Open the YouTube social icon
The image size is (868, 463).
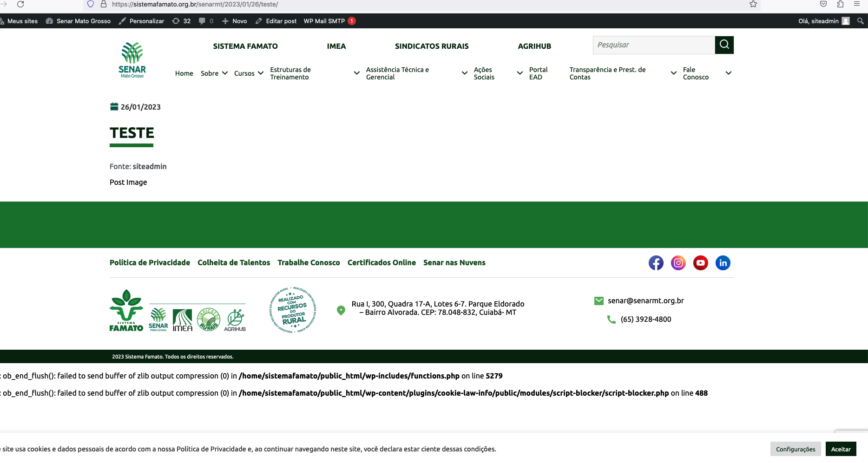700,263
